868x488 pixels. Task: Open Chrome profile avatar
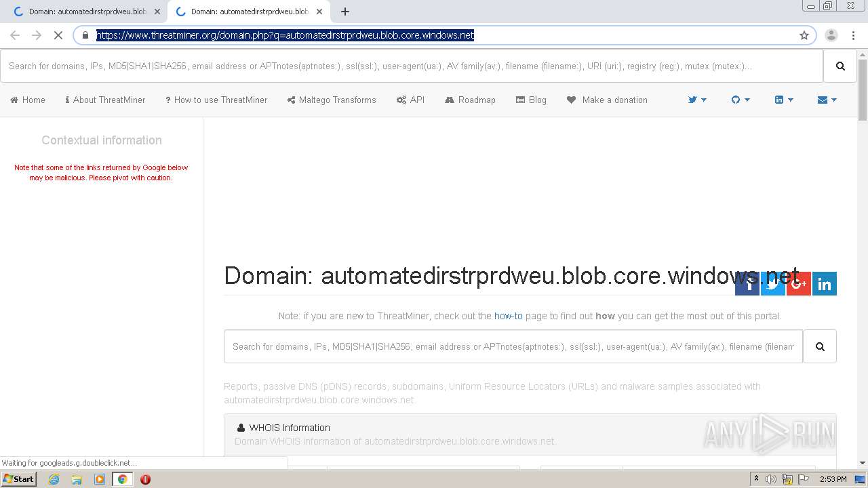pos(831,35)
